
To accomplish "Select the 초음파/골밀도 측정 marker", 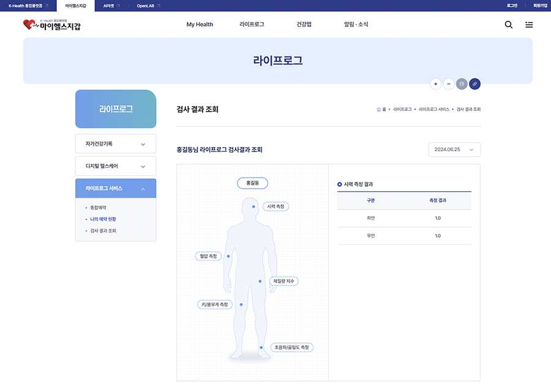I will coord(292,347).
